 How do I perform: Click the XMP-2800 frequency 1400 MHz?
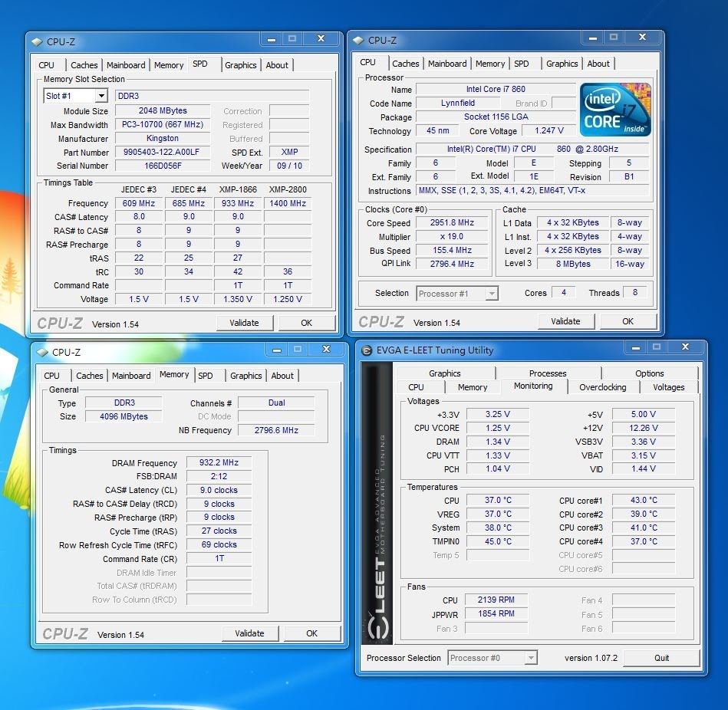click(288, 203)
